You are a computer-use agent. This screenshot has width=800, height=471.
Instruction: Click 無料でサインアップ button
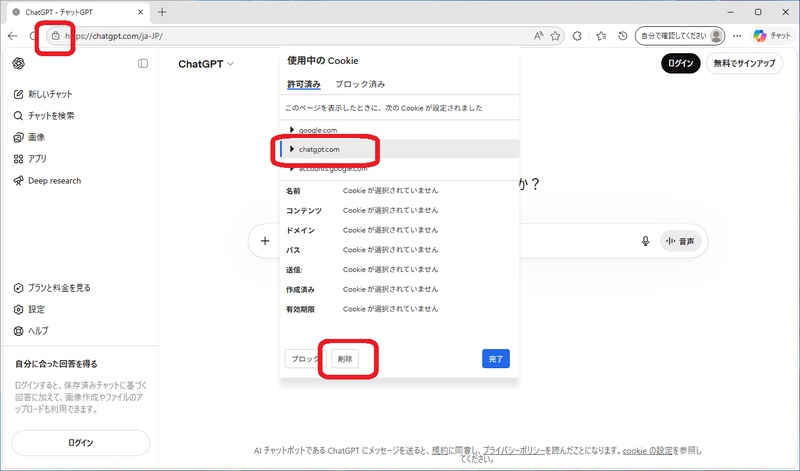(744, 63)
